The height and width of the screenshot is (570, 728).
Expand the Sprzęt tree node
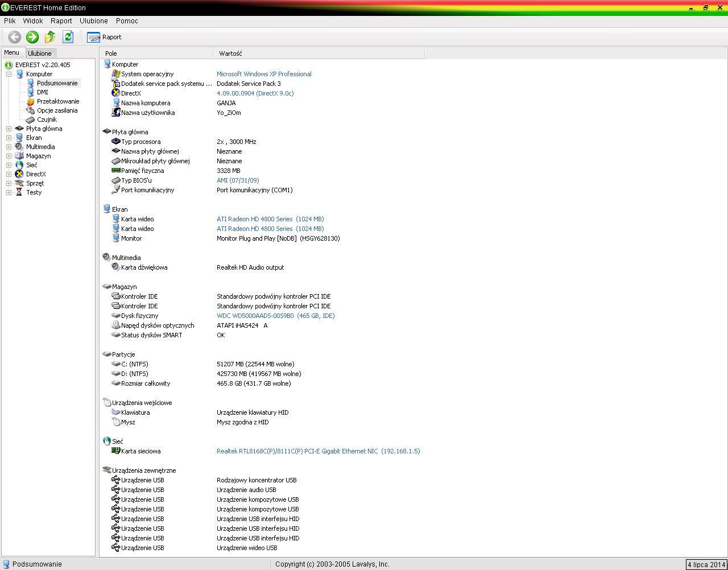point(9,183)
